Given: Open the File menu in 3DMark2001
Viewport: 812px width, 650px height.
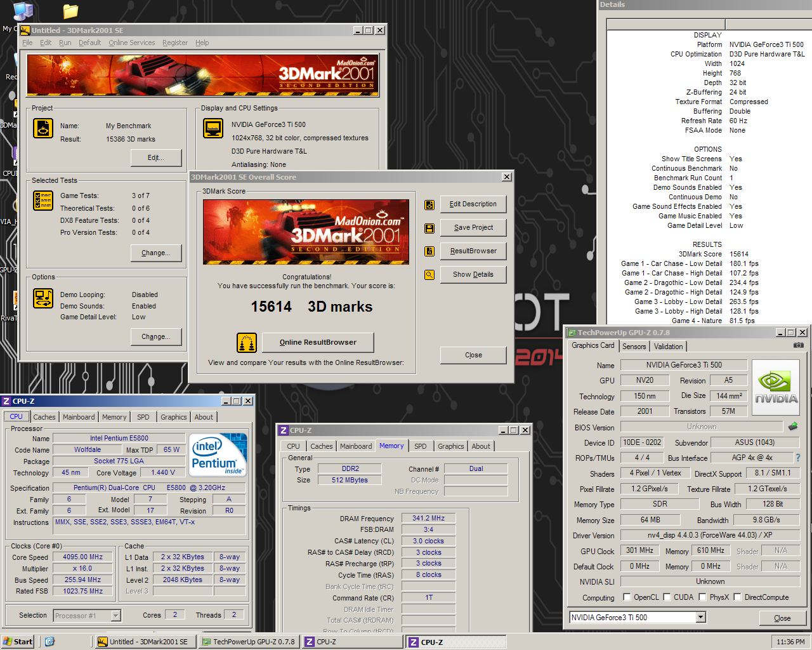Looking at the screenshot, I should [27, 43].
